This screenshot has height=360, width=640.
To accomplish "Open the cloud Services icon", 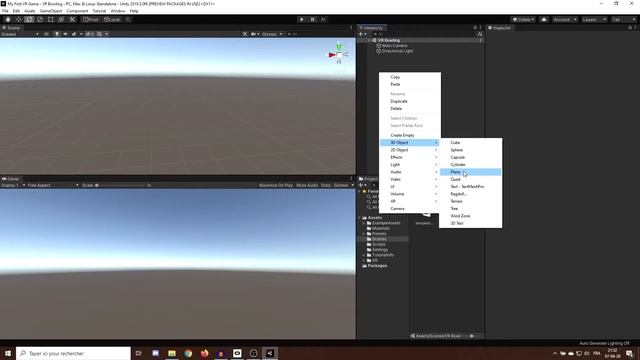I will 544,20.
